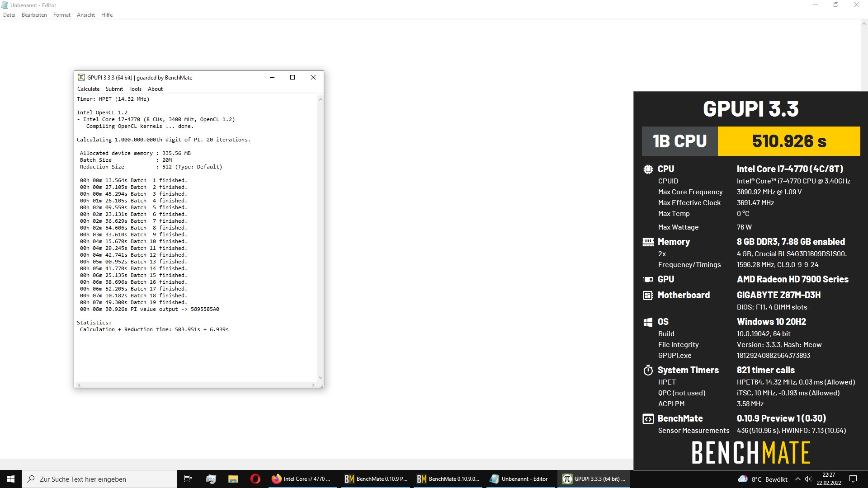
Task: Open the Hilfe menu in Editor
Action: pos(107,15)
